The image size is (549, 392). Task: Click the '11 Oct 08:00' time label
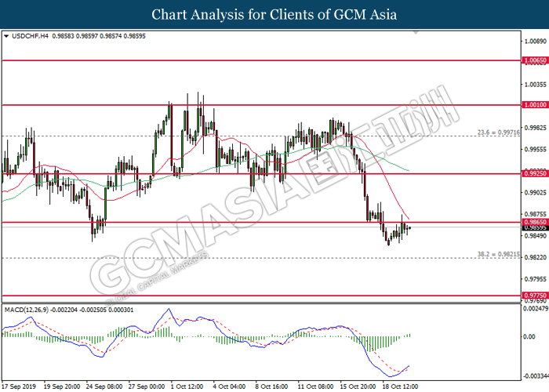tap(316, 387)
